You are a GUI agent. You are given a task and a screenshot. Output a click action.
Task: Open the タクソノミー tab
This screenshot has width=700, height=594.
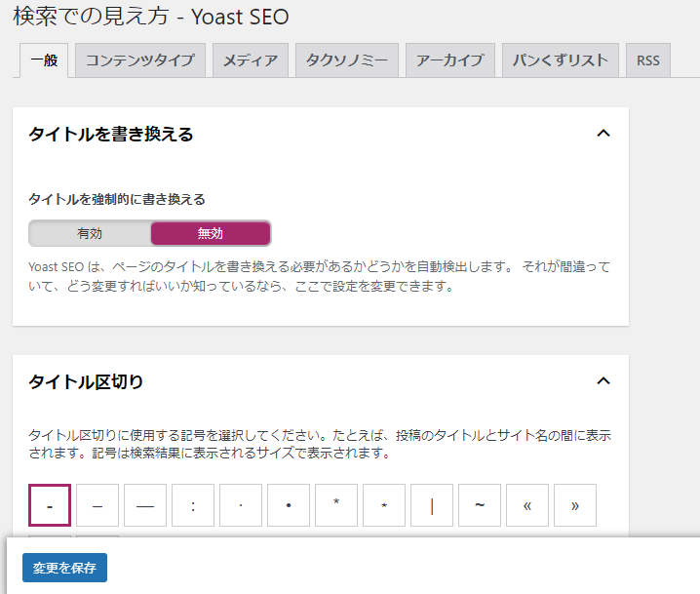[x=347, y=60]
